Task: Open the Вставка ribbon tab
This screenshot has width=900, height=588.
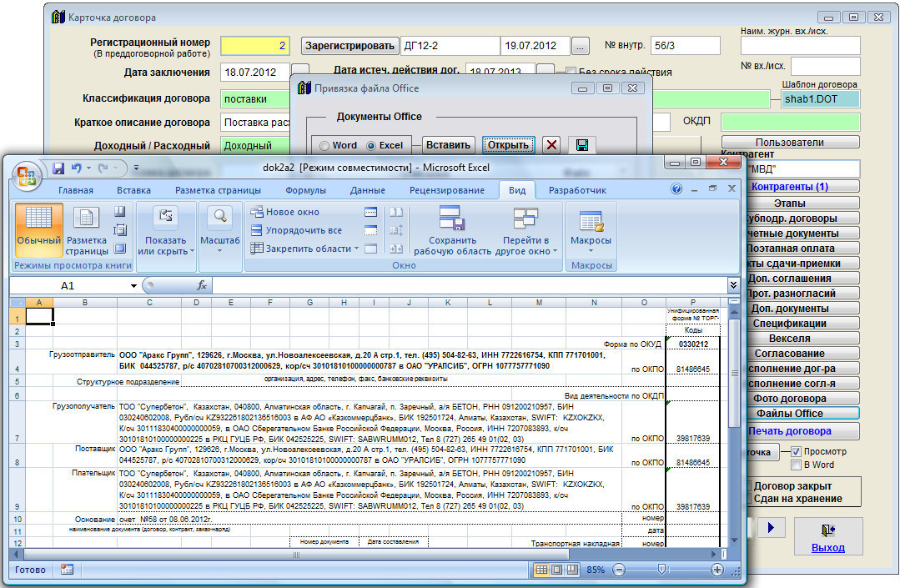Action: pyautogui.click(x=133, y=190)
